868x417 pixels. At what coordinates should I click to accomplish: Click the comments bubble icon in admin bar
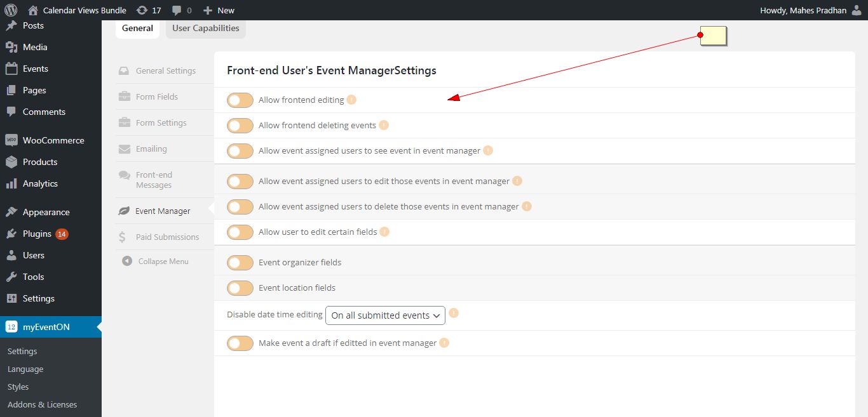177,10
